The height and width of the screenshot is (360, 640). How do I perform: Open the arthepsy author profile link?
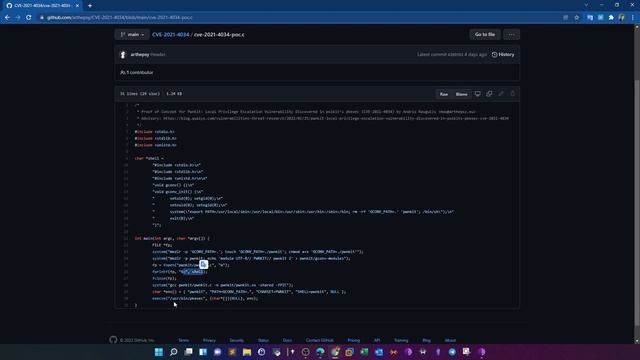tap(140, 54)
